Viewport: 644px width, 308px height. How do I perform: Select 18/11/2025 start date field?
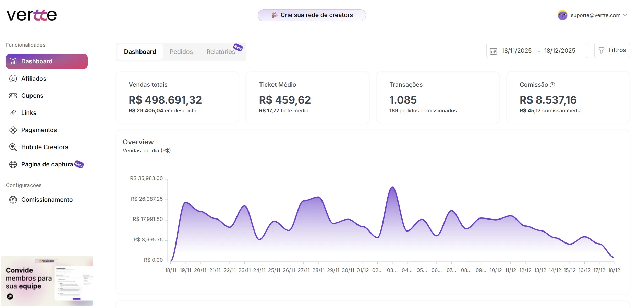click(517, 51)
